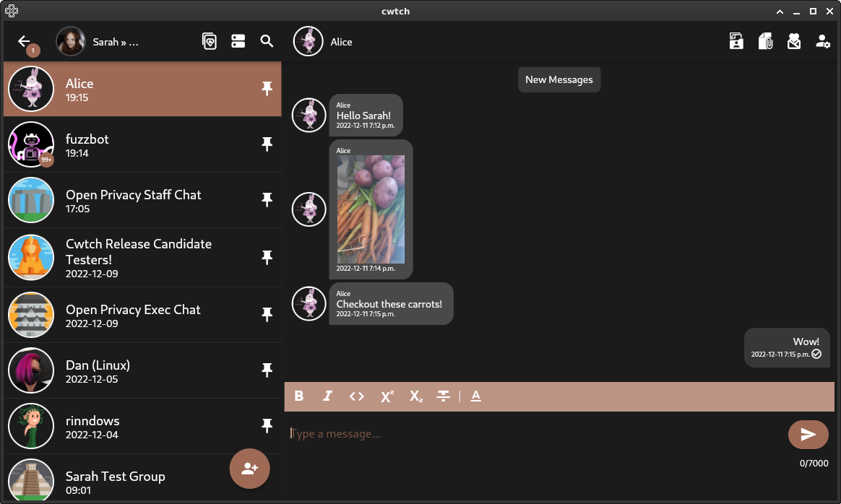Focus the Type a message field
This screenshot has width=841, height=504.
tap(535, 434)
